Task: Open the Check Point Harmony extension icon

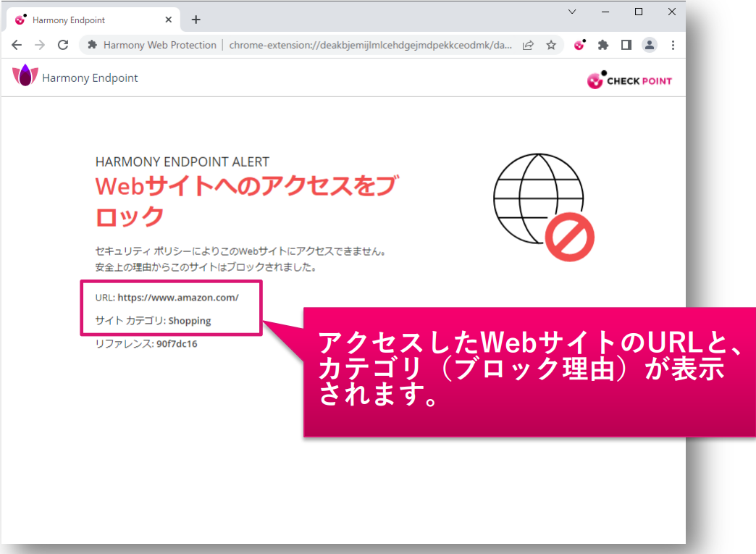Action: click(580, 45)
